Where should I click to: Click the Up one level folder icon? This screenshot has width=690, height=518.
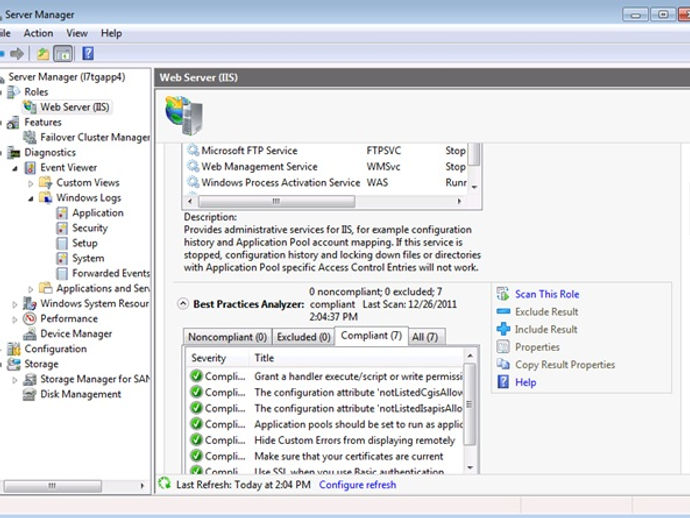[43, 54]
